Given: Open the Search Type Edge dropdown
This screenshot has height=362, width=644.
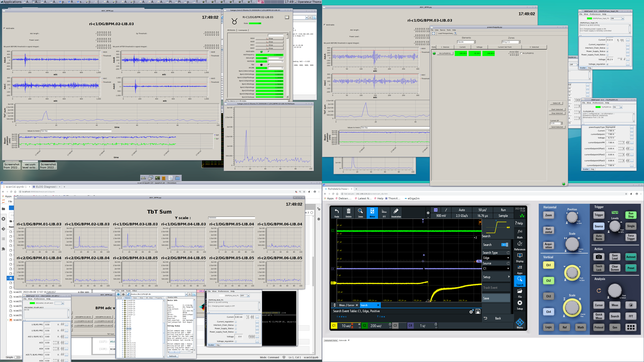Looking at the screenshot, I should pos(496,258).
